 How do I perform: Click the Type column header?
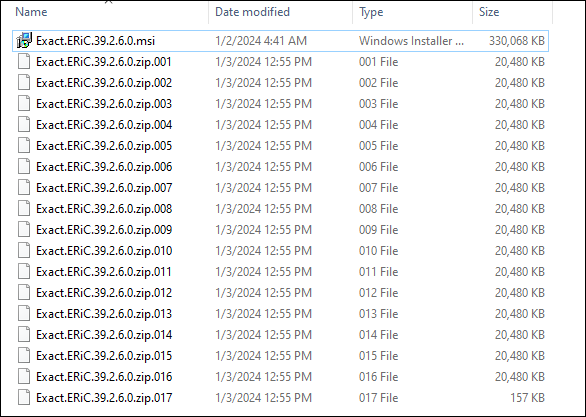371,12
